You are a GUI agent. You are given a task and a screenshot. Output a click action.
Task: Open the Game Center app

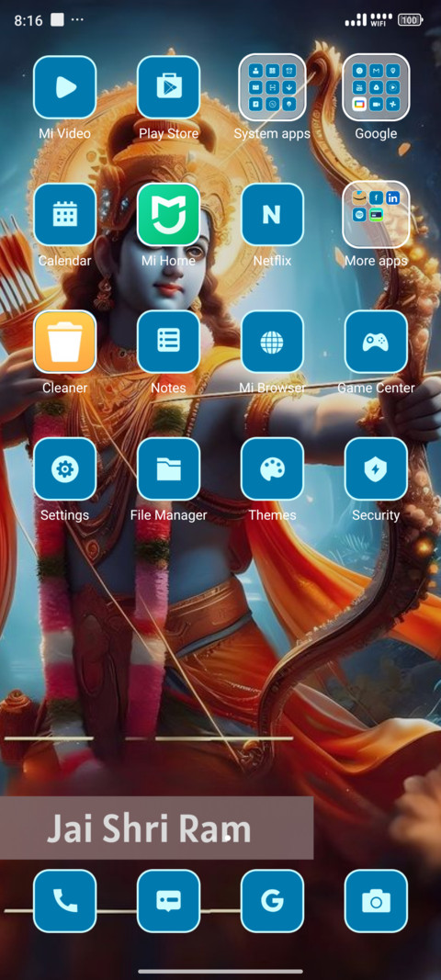click(x=376, y=342)
